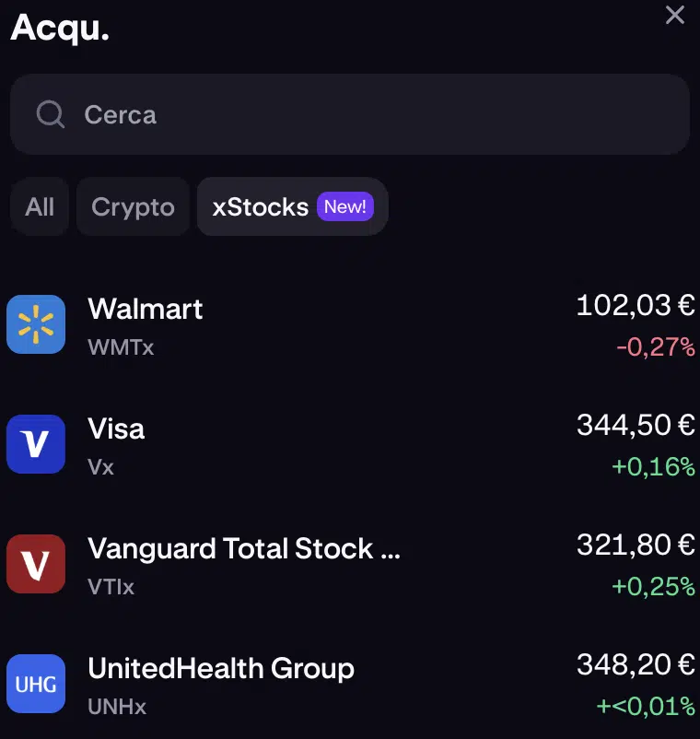700x739 pixels.
Task: Click the Visa logo icon
Action: (x=36, y=444)
